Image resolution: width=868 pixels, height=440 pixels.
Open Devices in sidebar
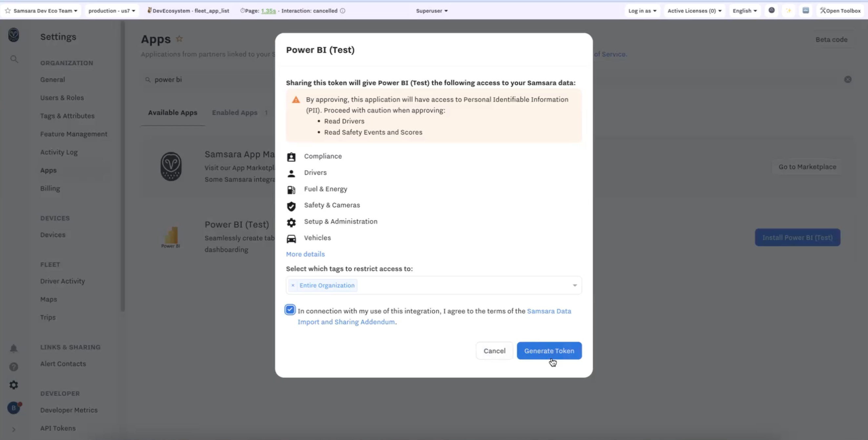[53, 235]
